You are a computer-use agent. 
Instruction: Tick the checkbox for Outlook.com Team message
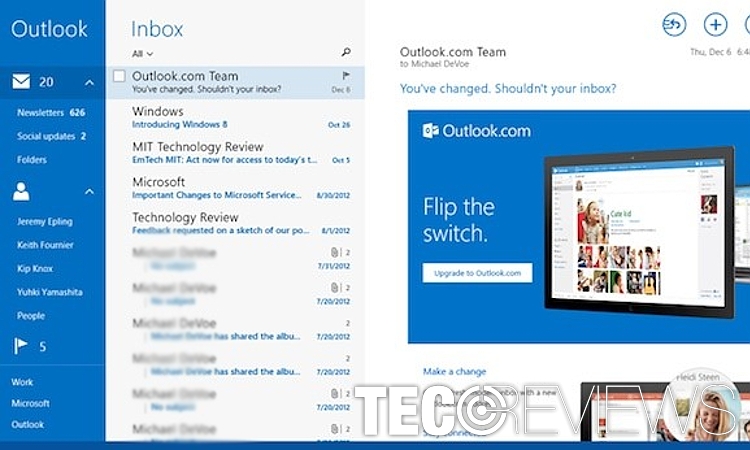click(x=119, y=76)
